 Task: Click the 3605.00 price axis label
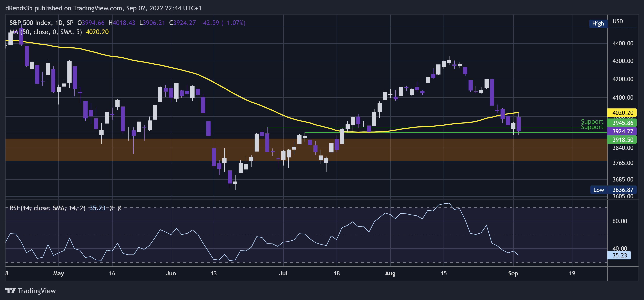pyautogui.click(x=623, y=196)
